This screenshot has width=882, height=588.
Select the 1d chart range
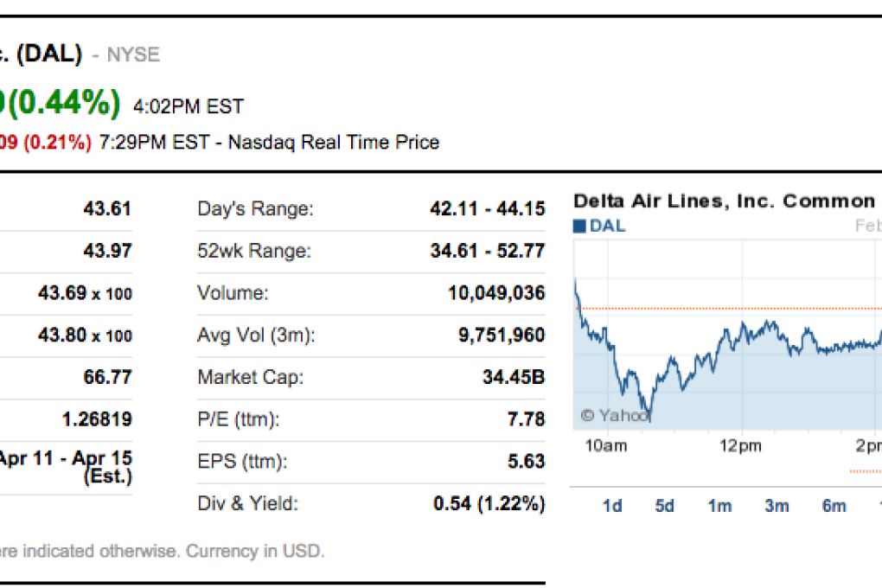tap(611, 505)
